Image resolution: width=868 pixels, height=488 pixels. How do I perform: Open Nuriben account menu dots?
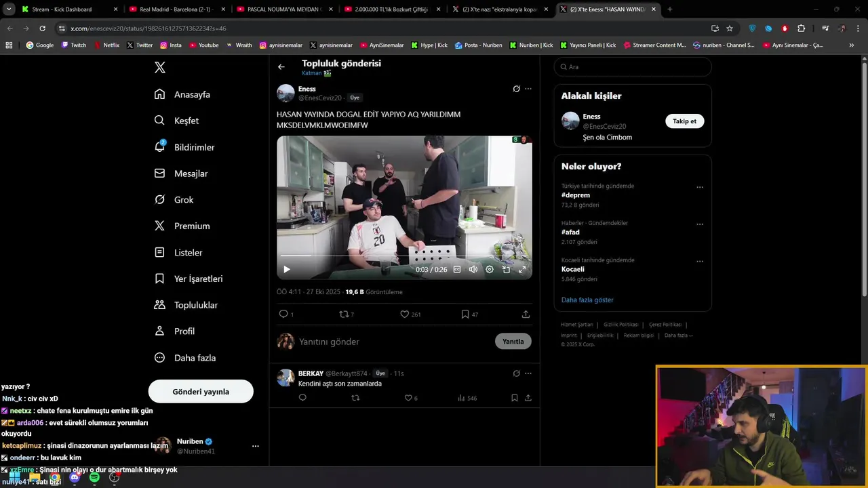tap(255, 446)
